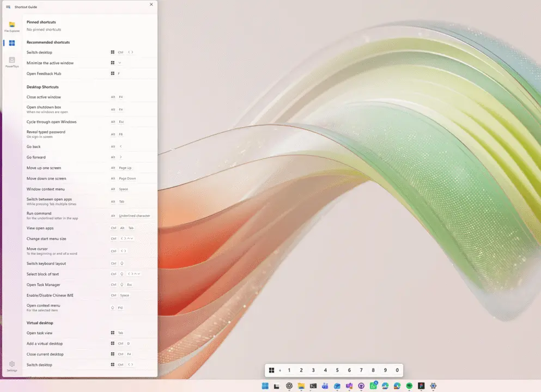Click the 'Recommended shortcuts' heading

point(48,42)
